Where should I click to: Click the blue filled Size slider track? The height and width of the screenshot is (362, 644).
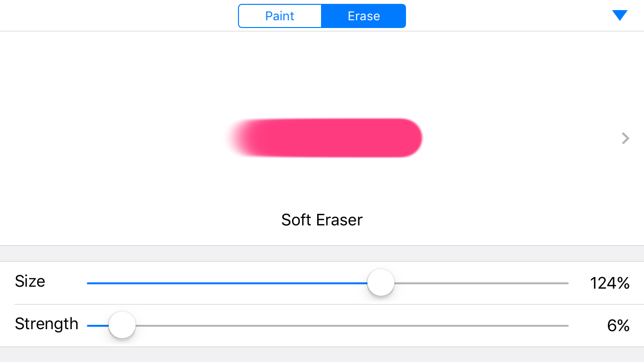click(x=227, y=283)
